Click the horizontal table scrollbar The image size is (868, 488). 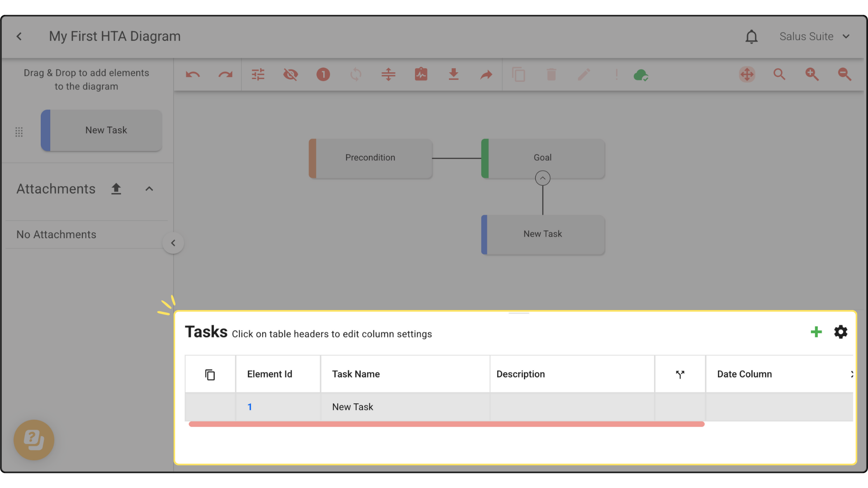pos(446,424)
